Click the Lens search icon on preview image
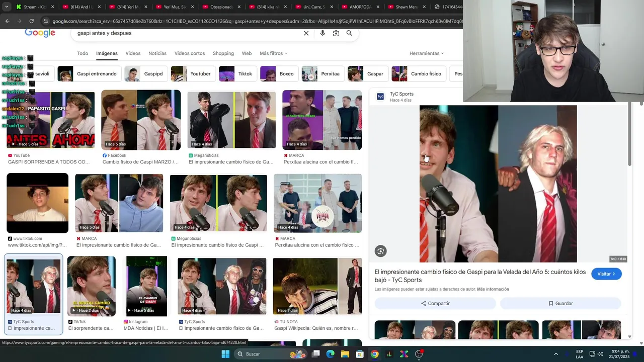The width and height of the screenshot is (644, 362). (381, 251)
